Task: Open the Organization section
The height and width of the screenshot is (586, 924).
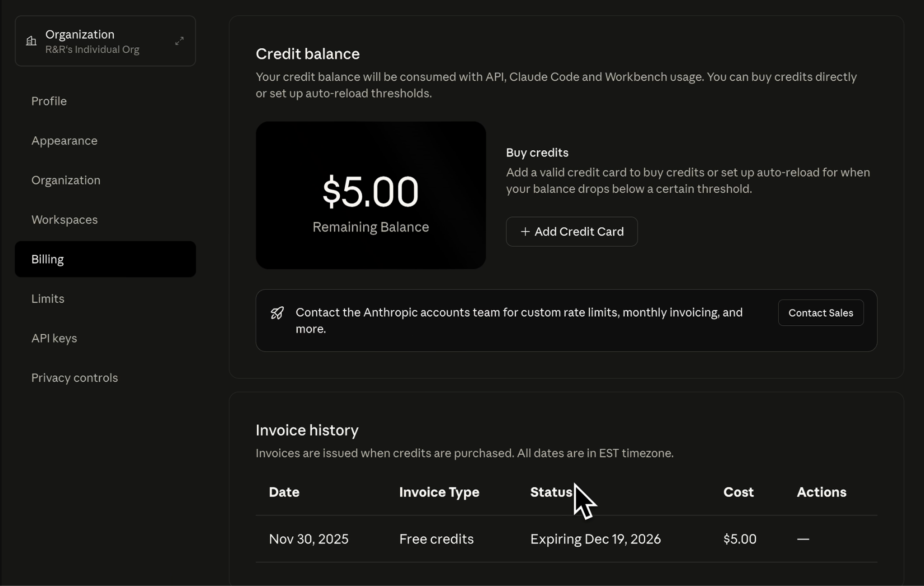Action: point(66,180)
